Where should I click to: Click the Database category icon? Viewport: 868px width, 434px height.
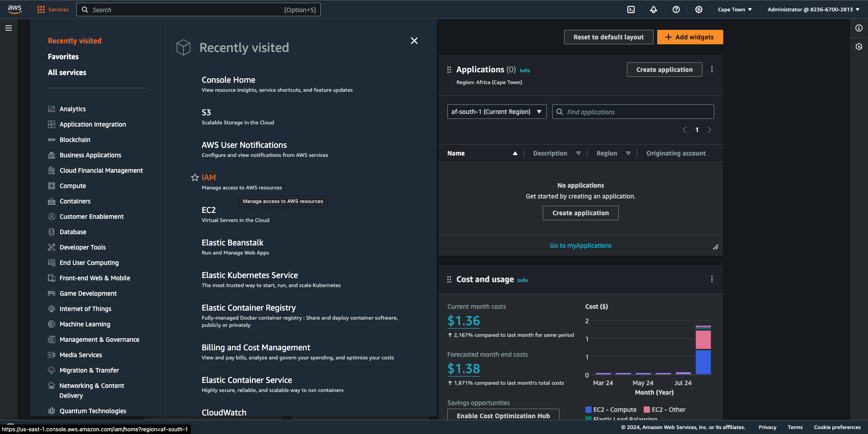tap(52, 232)
